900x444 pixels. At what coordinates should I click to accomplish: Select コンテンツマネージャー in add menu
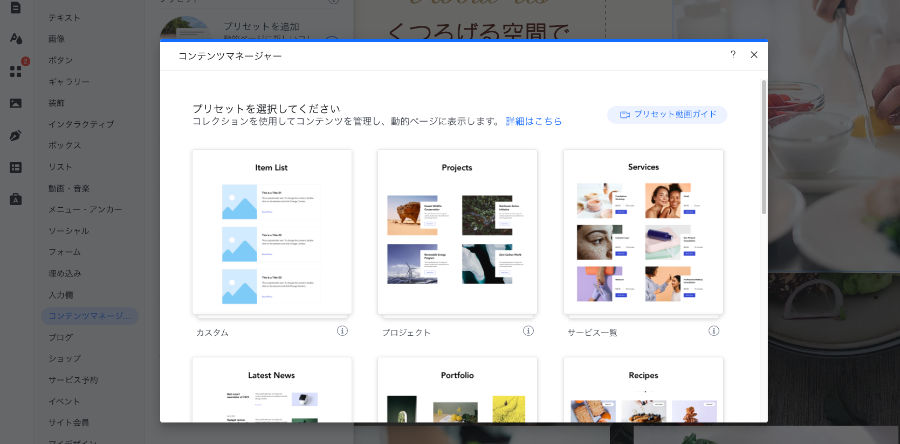click(x=90, y=316)
